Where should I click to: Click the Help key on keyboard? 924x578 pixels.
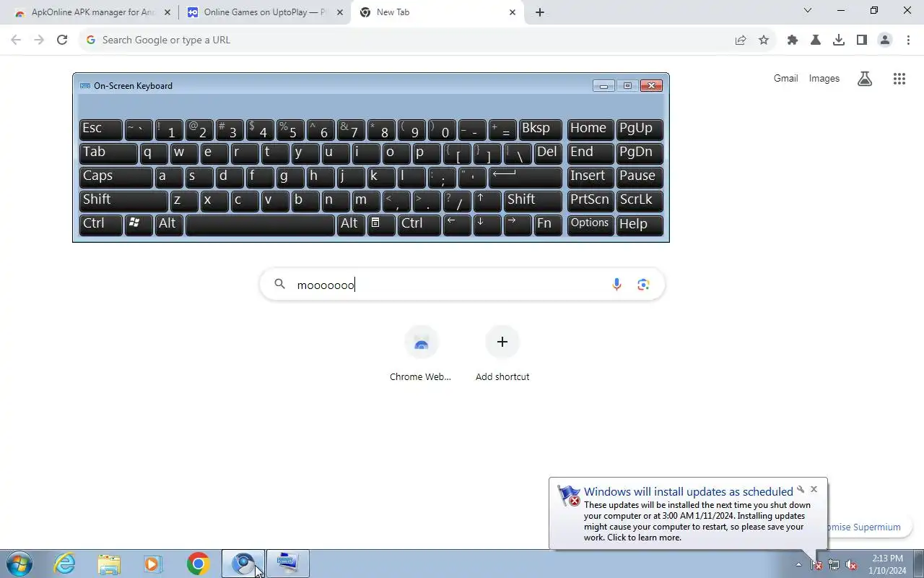tap(640, 224)
